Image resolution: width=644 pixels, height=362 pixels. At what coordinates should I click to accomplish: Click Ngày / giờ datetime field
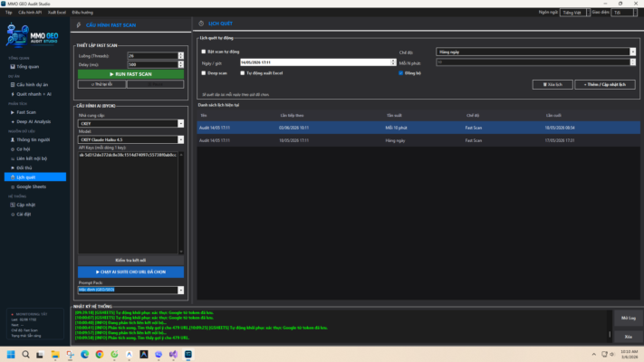315,62
